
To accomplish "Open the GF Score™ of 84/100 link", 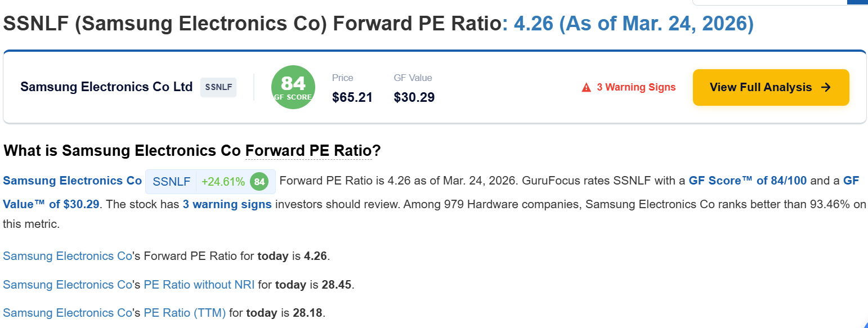I will tap(748, 181).
